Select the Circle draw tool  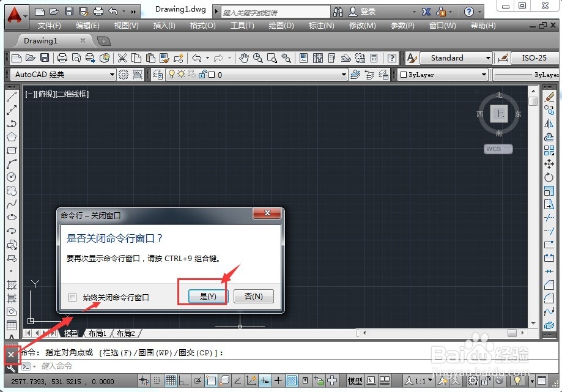[x=12, y=177]
